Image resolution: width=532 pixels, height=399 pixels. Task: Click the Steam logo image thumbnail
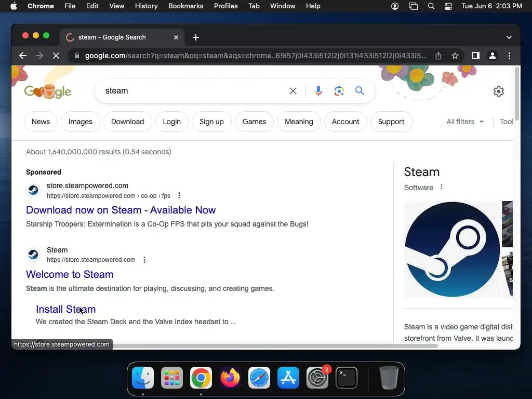coord(453,249)
